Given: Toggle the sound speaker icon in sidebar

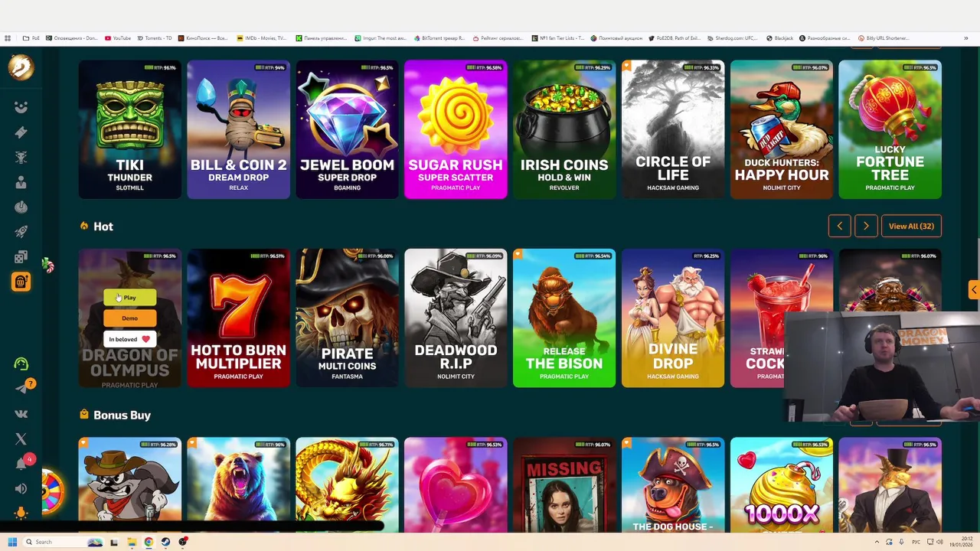Looking at the screenshot, I should 21,489.
